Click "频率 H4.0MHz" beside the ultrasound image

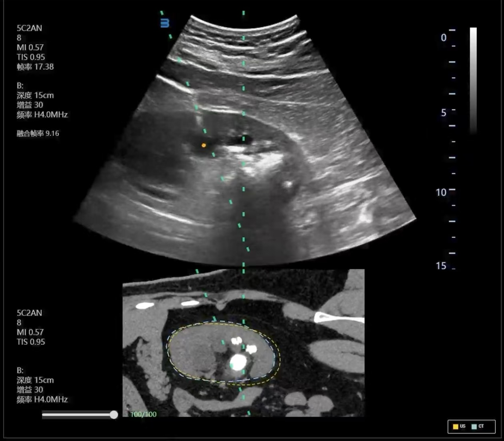coord(42,115)
